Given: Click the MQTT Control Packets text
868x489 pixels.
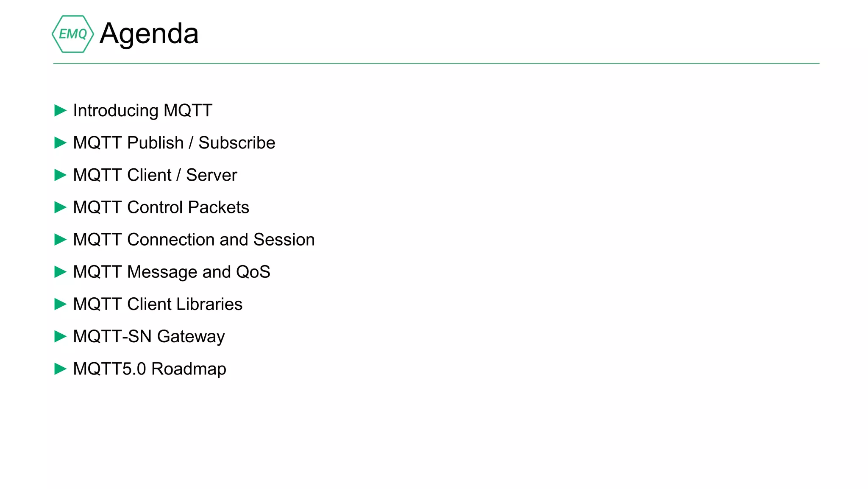Looking at the screenshot, I should click(161, 207).
